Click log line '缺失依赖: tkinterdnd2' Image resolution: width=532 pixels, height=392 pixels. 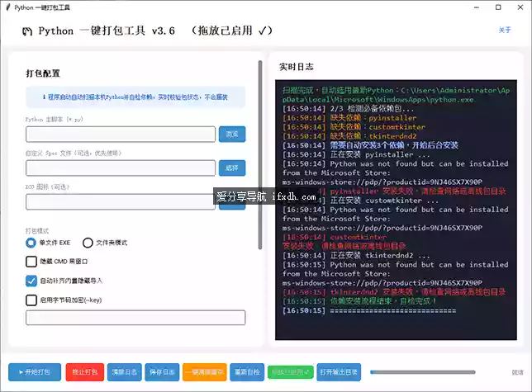click(x=349, y=136)
